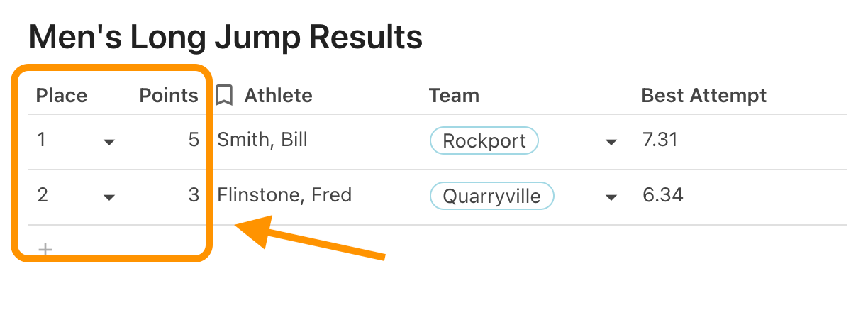
Task: Expand the Team dropdown for Rockport row
Action: pos(611,142)
